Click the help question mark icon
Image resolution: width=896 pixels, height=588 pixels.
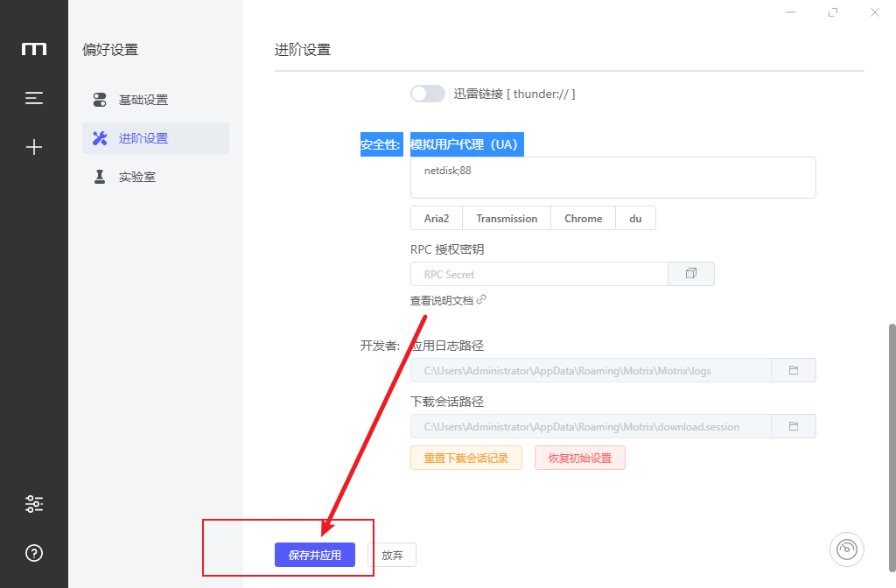(x=34, y=553)
